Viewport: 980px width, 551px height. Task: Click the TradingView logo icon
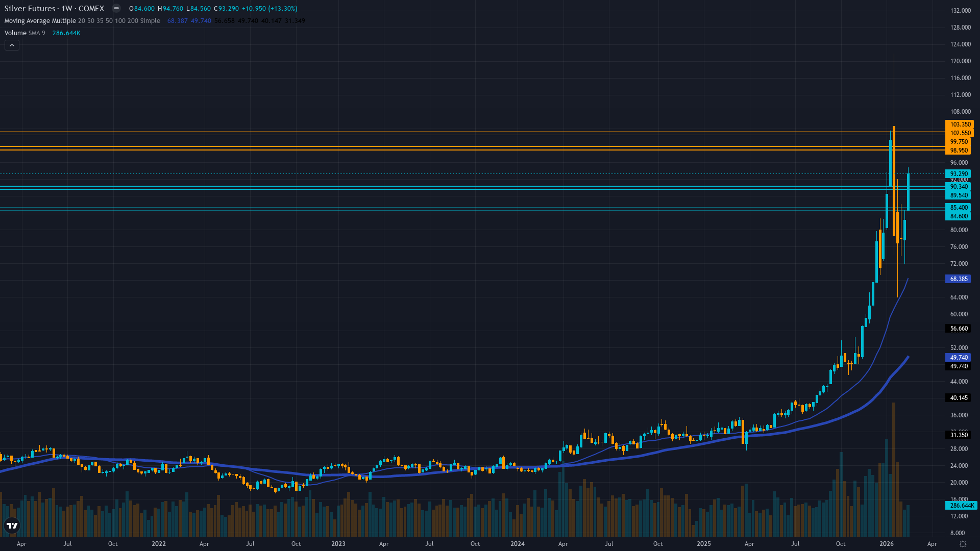tap(12, 525)
